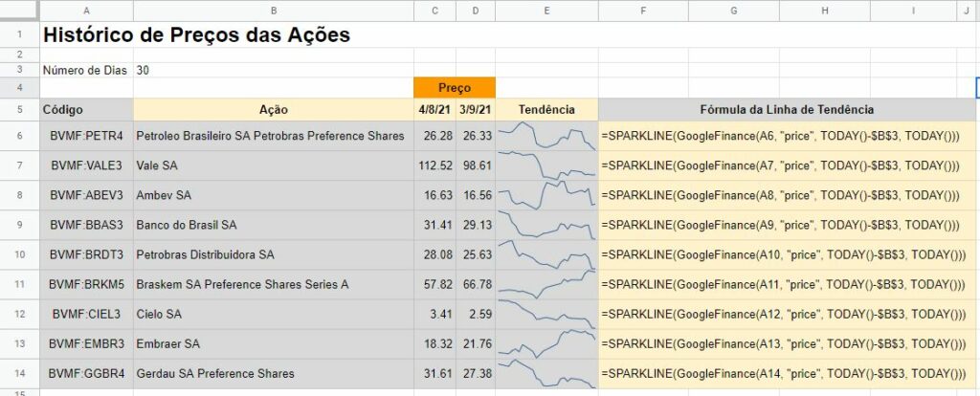Click the Tendência column heading cell
This screenshot has width=980, height=396.
click(x=546, y=110)
